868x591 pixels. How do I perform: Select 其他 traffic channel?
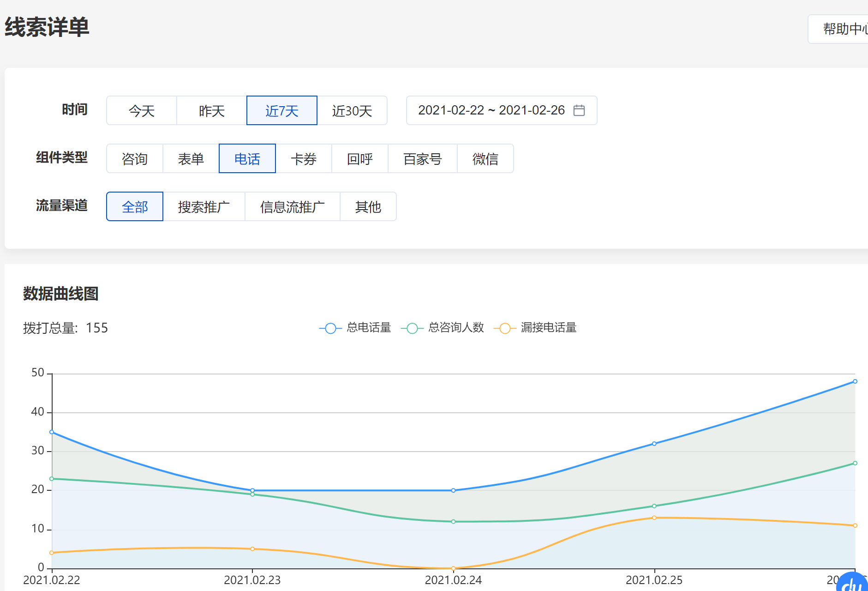click(x=368, y=206)
